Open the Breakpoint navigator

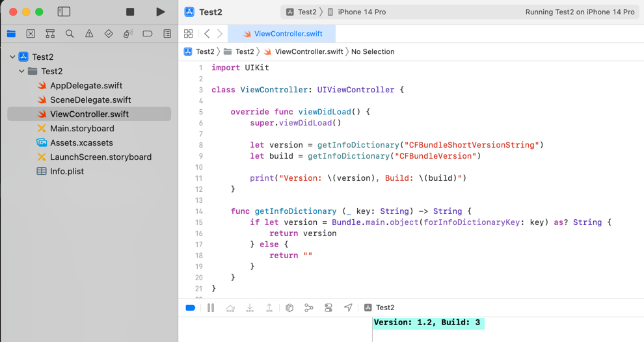(x=148, y=34)
